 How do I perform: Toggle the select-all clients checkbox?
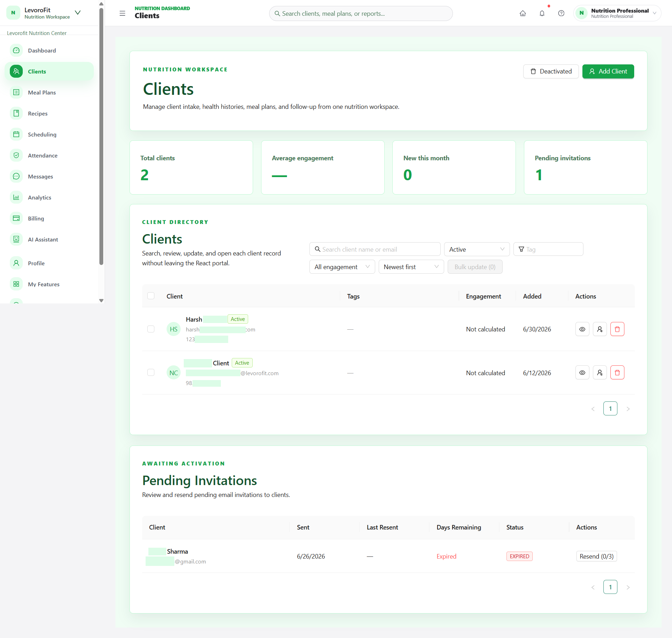click(x=151, y=296)
